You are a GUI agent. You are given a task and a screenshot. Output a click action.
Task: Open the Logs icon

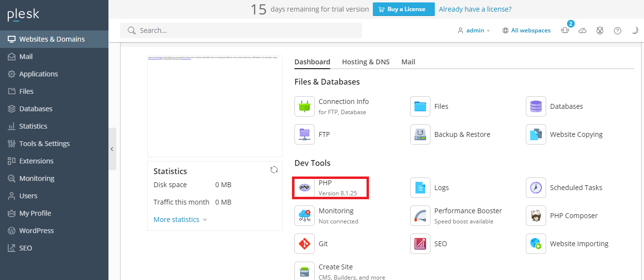(x=420, y=188)
